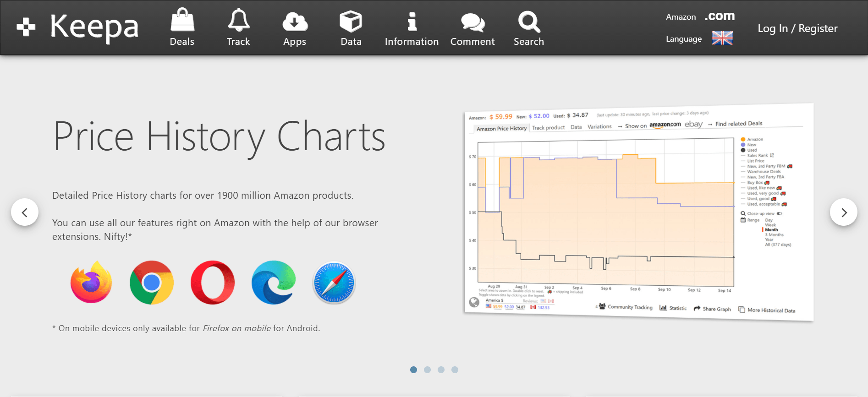The image size is (868, 397).
Task: Click the Information menu label
Action: [412, 42]
